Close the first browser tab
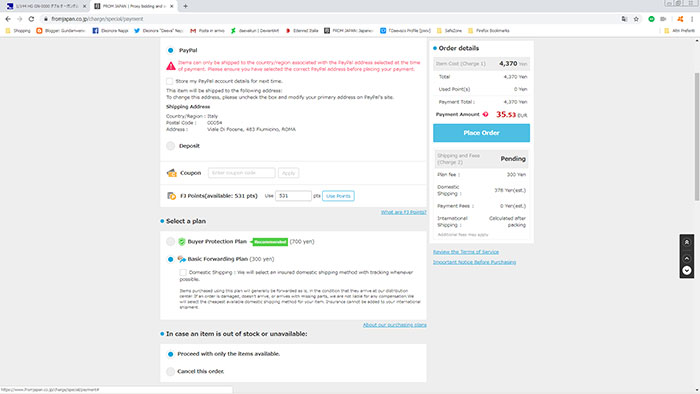The width and height of the screenshot is (700, 394). point(84,6)
